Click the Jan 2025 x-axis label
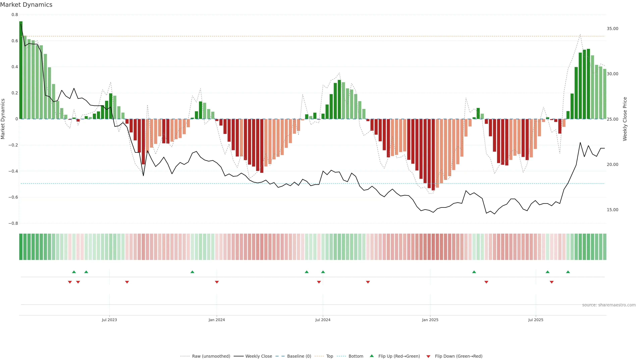The width and height of the screenshot is (644, 362). click(x=430, y=320)
